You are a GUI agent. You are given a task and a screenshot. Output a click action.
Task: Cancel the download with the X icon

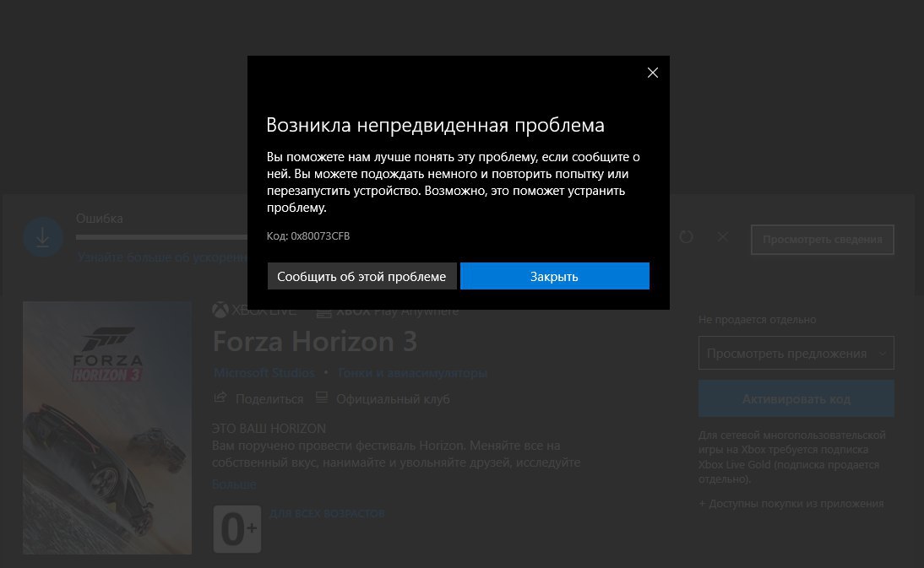click(x=722, y=236)
